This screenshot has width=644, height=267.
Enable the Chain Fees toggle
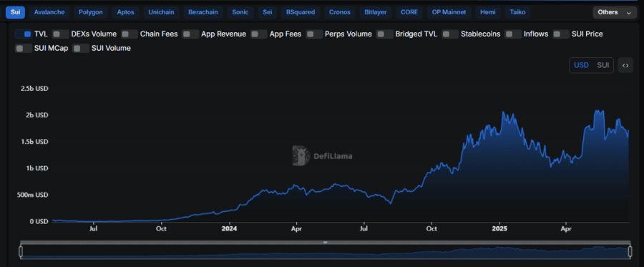[x=130, y=34]
